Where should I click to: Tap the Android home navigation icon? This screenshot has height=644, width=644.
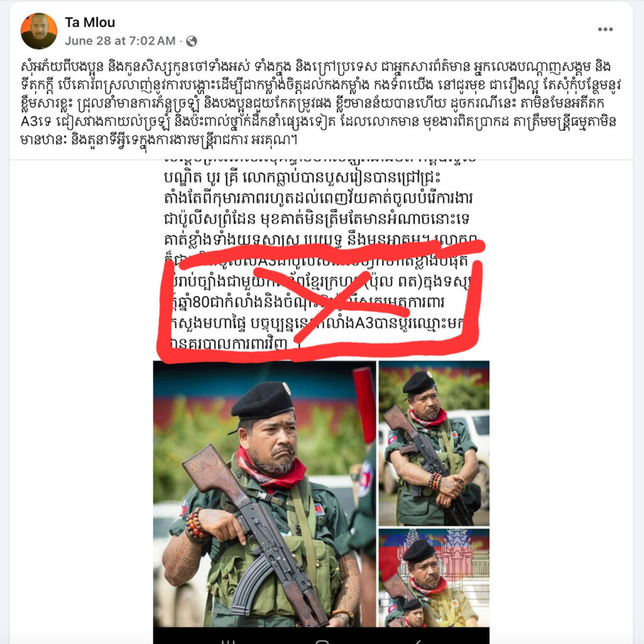(x=323, y=641)
